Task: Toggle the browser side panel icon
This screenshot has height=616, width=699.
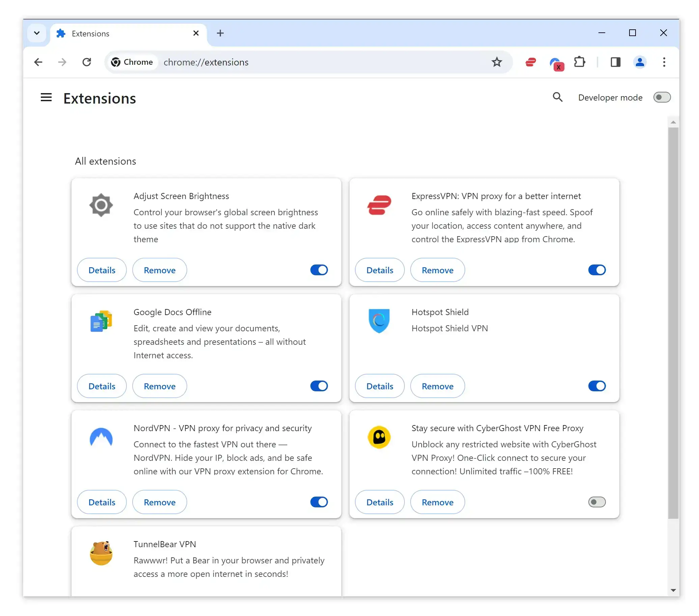Action: coord(616,62)
